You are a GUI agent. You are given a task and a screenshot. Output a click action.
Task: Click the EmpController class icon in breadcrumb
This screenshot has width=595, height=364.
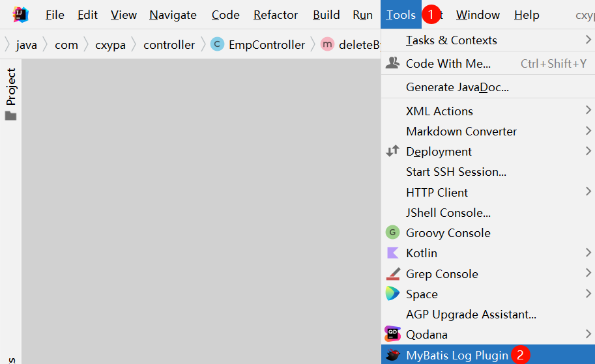coord(218,44)
